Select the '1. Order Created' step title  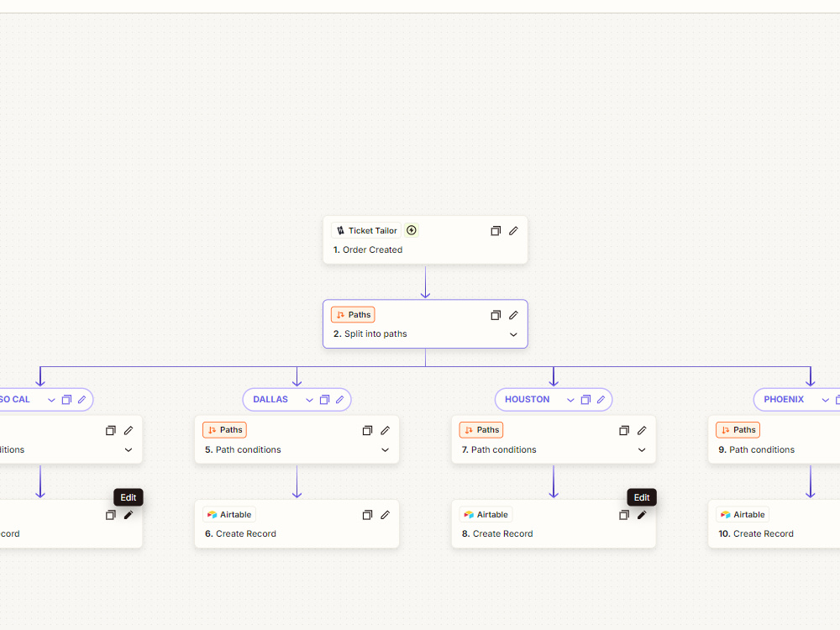coord(368,249)
